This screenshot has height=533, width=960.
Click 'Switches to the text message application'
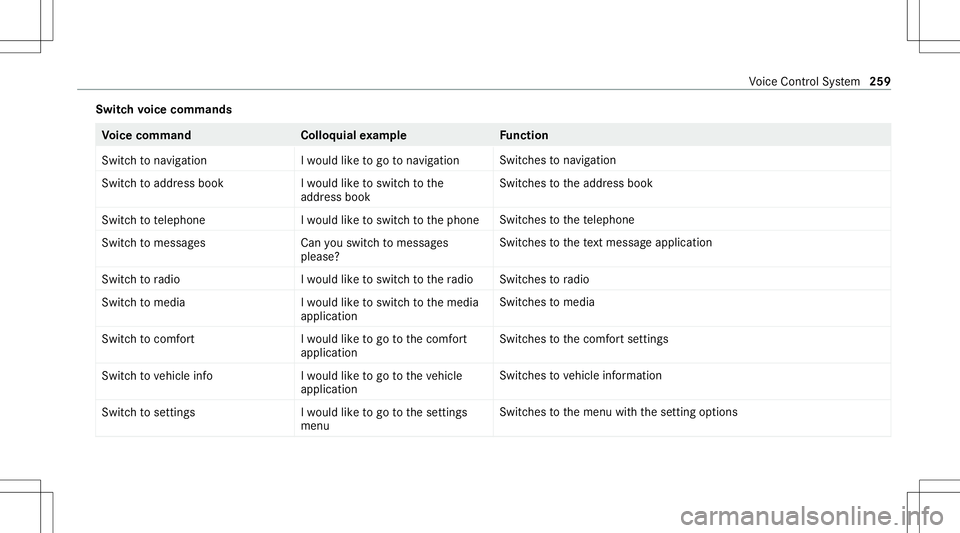pyautogui.click(x=606, y=242)
